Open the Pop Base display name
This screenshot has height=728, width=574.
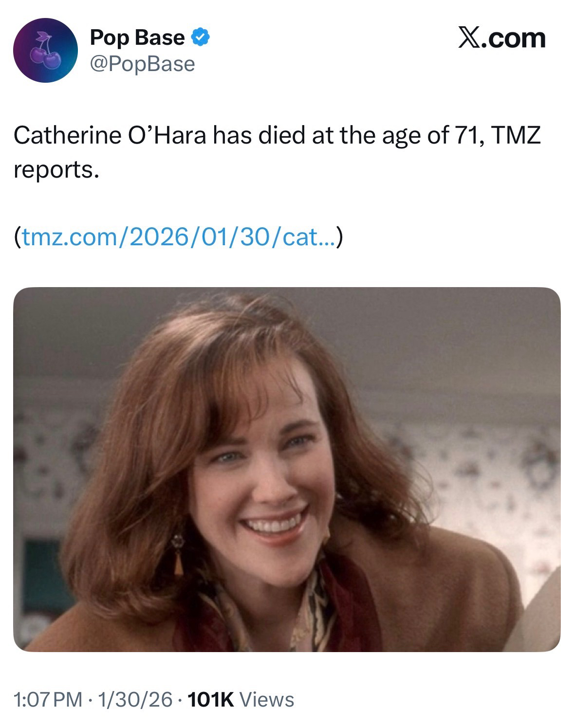[x=137, y=37]
